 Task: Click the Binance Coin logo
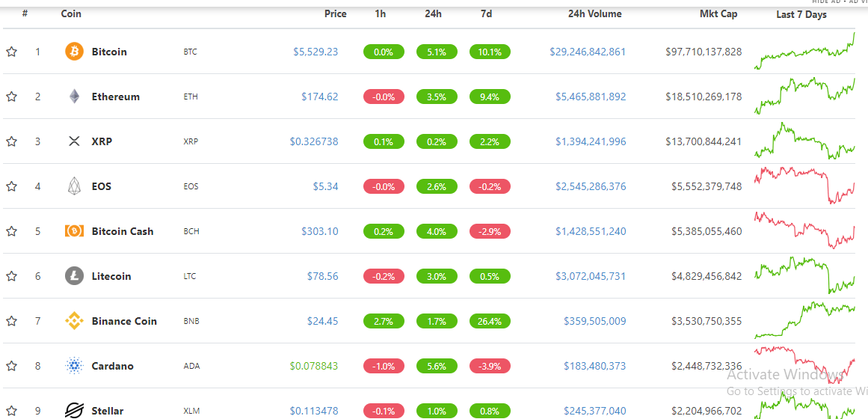pos(74,321)
